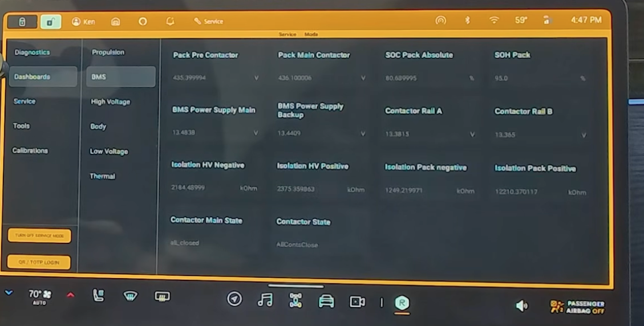Select the SOH Pack label
644x326 pixels.
point(512,55)
